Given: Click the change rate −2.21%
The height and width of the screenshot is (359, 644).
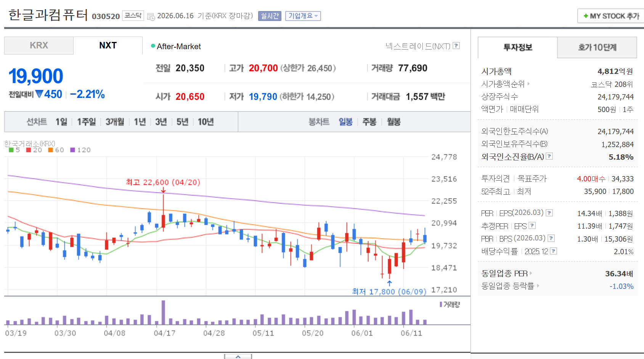Looking at the screenshot, I should click(87, 94).
